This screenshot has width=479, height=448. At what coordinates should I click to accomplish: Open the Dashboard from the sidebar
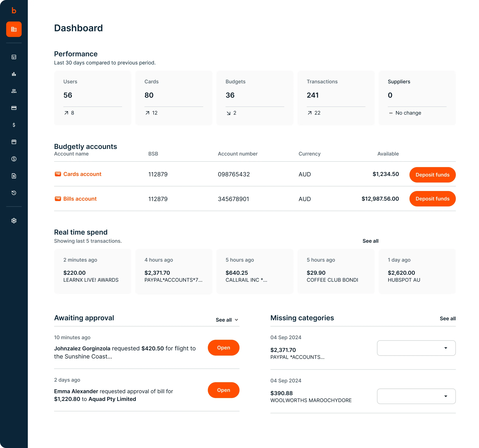click(x=14, y=29)
